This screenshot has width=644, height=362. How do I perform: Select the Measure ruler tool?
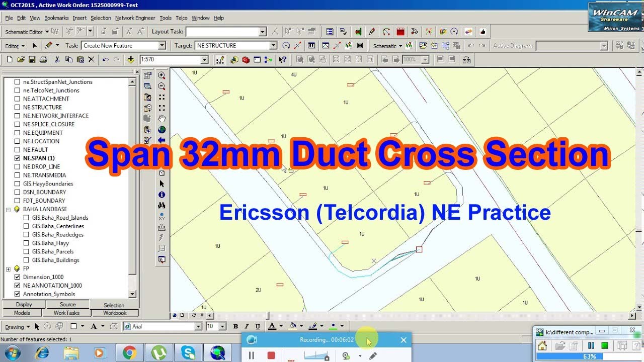(162, 227)
